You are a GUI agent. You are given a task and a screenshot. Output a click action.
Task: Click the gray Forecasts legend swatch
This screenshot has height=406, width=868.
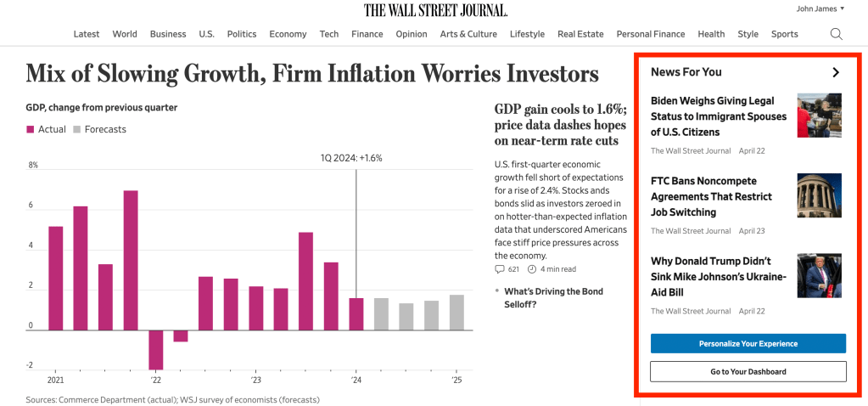pyautogui.click(x=77, y=129)
